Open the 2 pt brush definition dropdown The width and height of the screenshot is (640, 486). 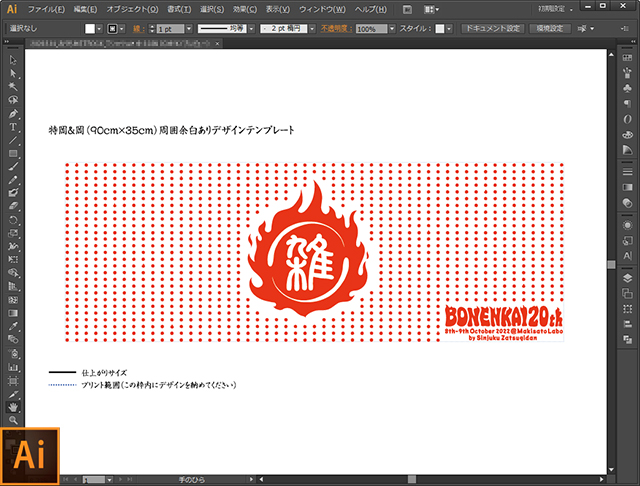coord(312,29)
